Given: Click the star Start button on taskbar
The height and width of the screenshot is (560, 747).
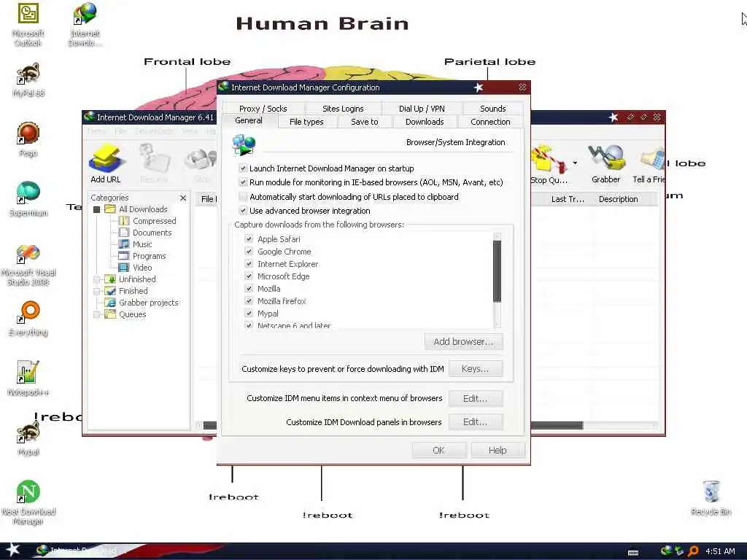Looking at the screenshot, I should coord(12,550).
